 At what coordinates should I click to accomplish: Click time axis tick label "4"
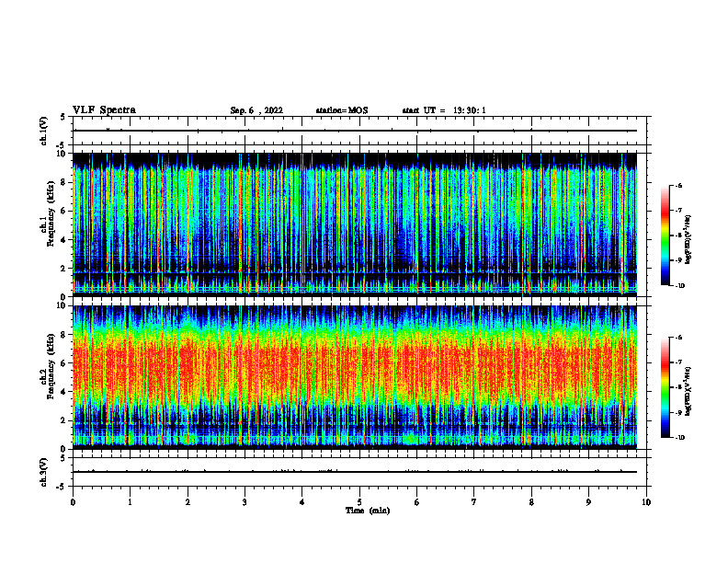302,502
